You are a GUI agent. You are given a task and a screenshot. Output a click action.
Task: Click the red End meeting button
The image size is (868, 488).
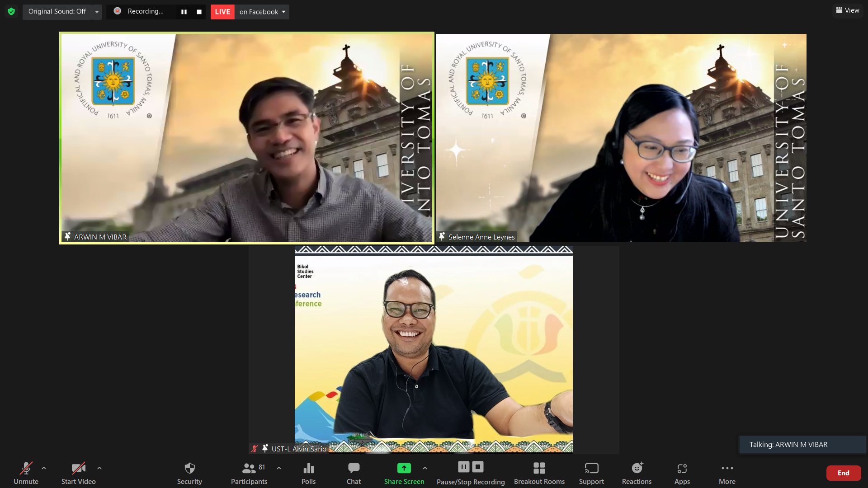coord(843,473)
